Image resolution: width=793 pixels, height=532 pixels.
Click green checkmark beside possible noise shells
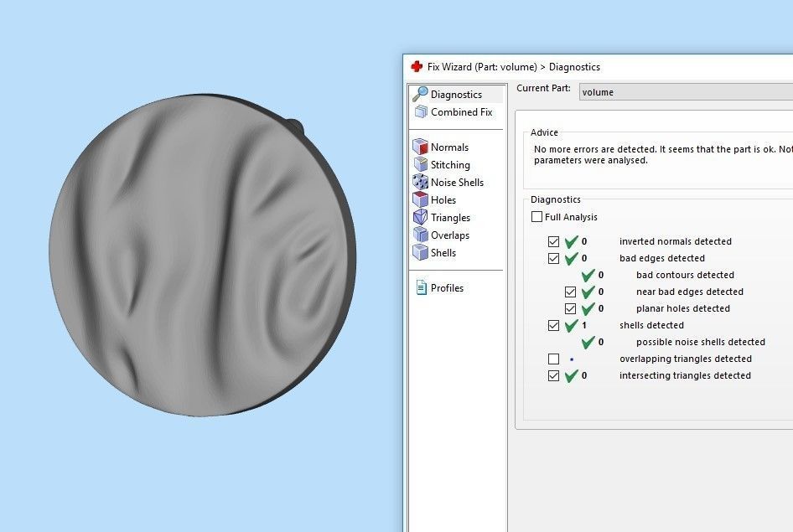[x=588, y=342]
